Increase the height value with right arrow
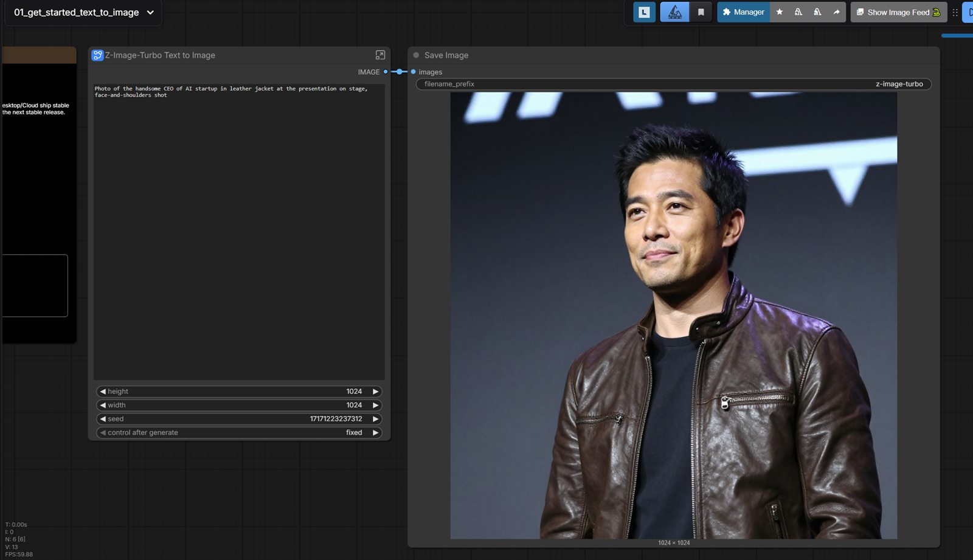973x560 pixels. pyautogui.click(x=375, y=392)
